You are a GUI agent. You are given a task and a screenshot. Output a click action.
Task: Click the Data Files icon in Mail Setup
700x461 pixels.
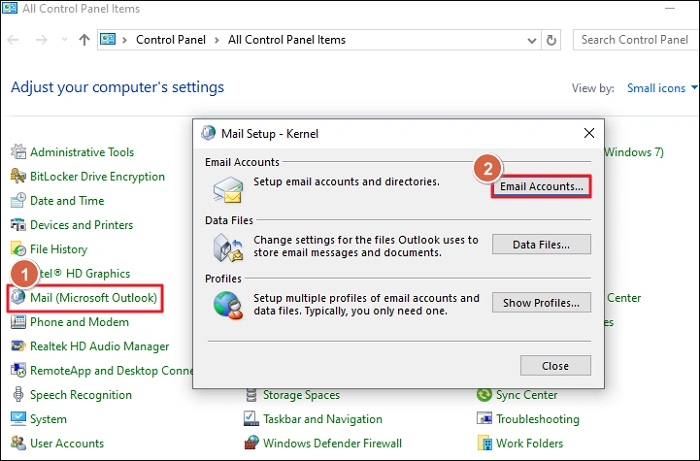pyautogui.click(x=228, y=248)
